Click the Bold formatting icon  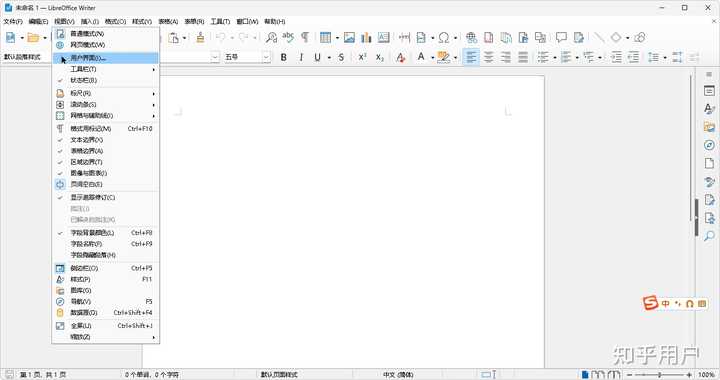(283, 57)
